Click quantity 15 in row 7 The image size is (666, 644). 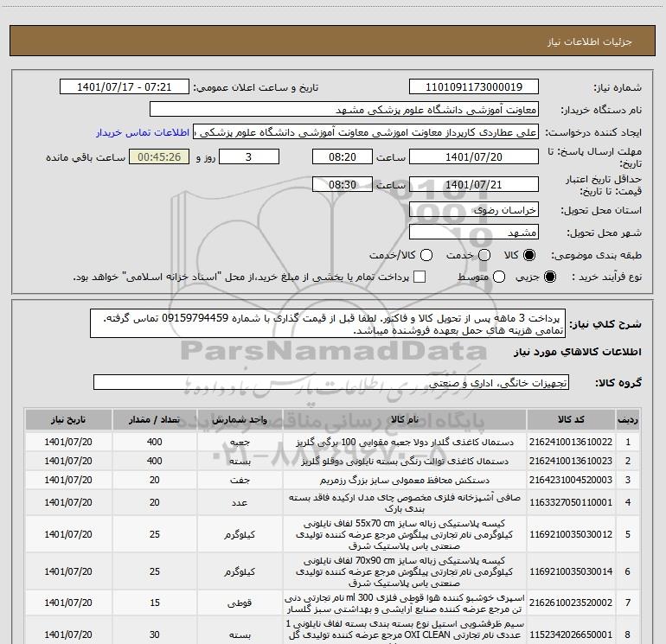coord(155,603)
